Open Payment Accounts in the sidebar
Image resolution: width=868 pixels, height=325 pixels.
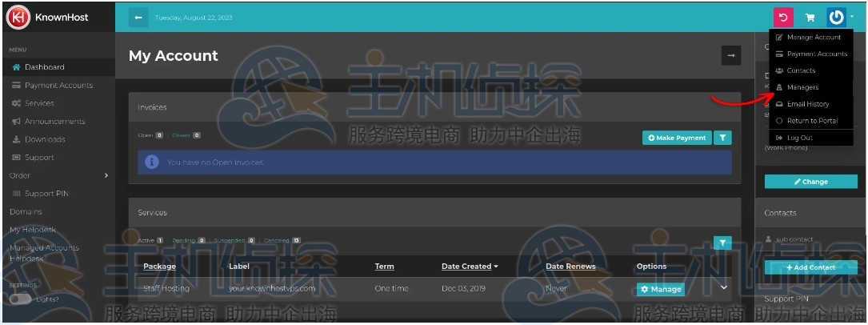tap(58, 86)
